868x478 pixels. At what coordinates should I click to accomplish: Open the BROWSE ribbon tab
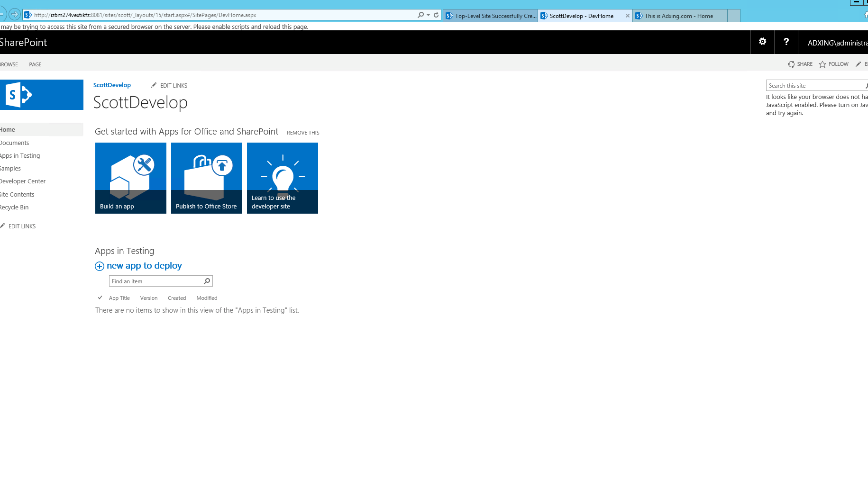[9, 64]
